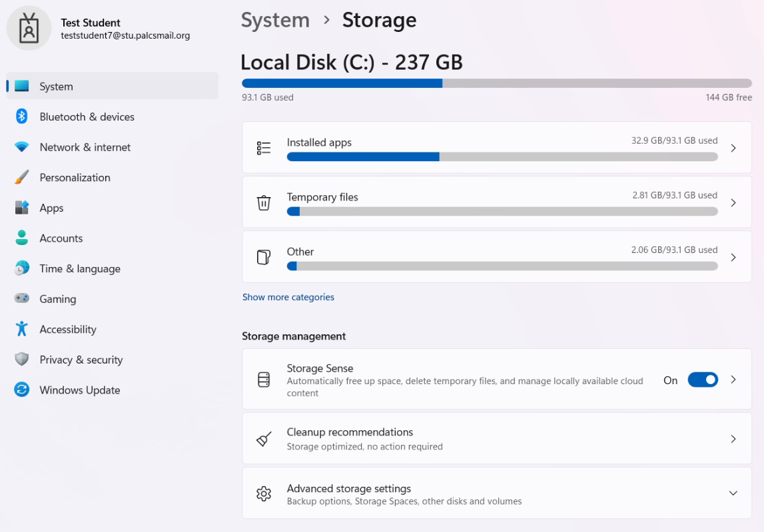This screenshot has height=532, width=764.
Task: Click the Cleanup recommendations title
Action: pyautogui.click(x=349, y=432)
